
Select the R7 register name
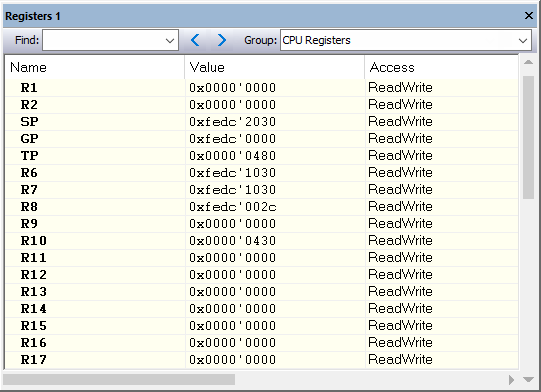click(x=29, y=189)
